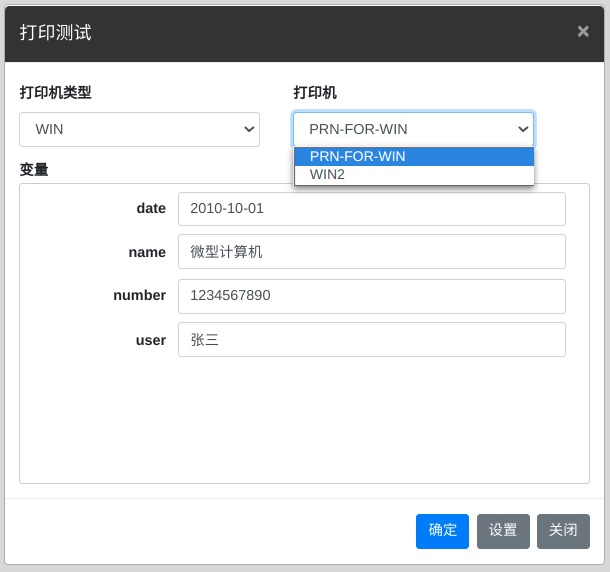The width and height of the screenshot is (610, 572).
Task: Click the gray 关闭 button
Action: [x=563, y=531]
